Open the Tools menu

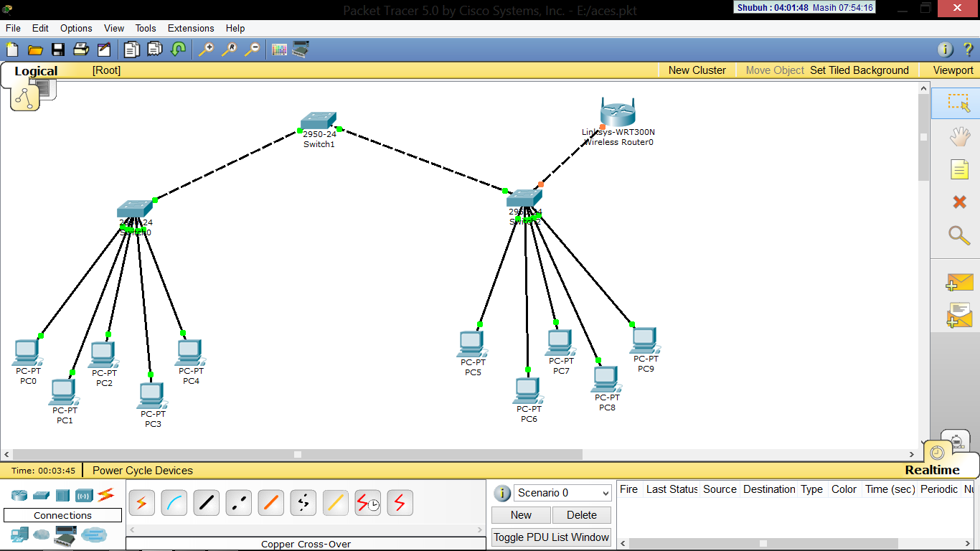(x=146, y=28)
